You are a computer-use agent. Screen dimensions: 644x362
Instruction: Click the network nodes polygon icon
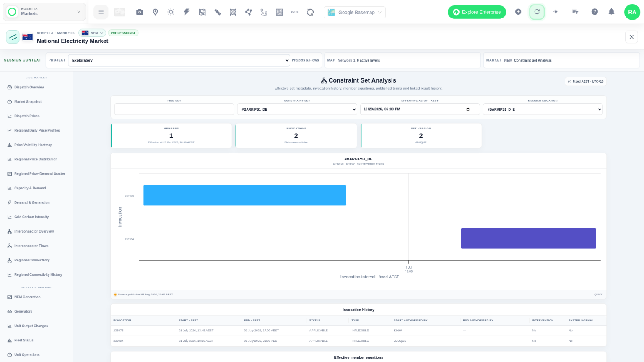pyautogui.click(x=249, y=12)
